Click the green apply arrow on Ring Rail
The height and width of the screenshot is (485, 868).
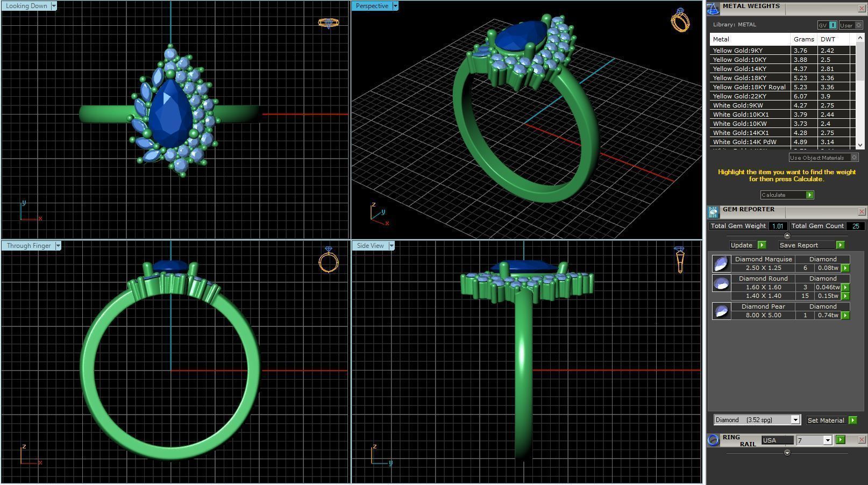[x=841, y=440]
